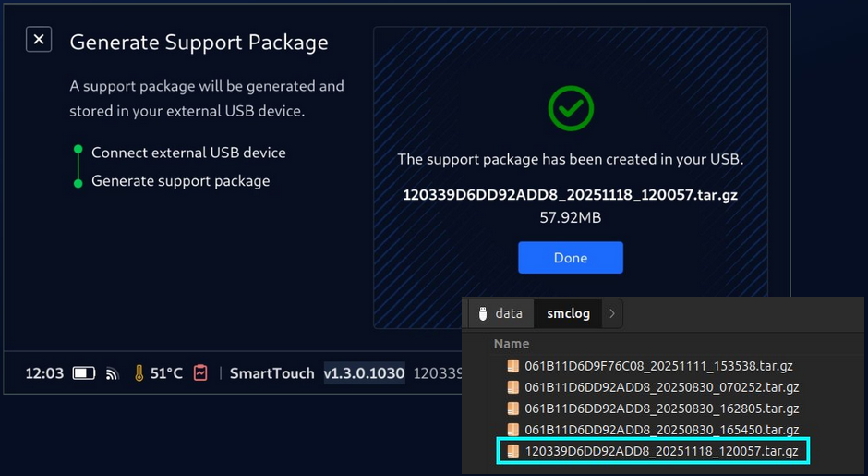Select file ending in 20250830_162805.tar.gz
Viewport: 868px width, 476px height.
click(x=661, y=409)
